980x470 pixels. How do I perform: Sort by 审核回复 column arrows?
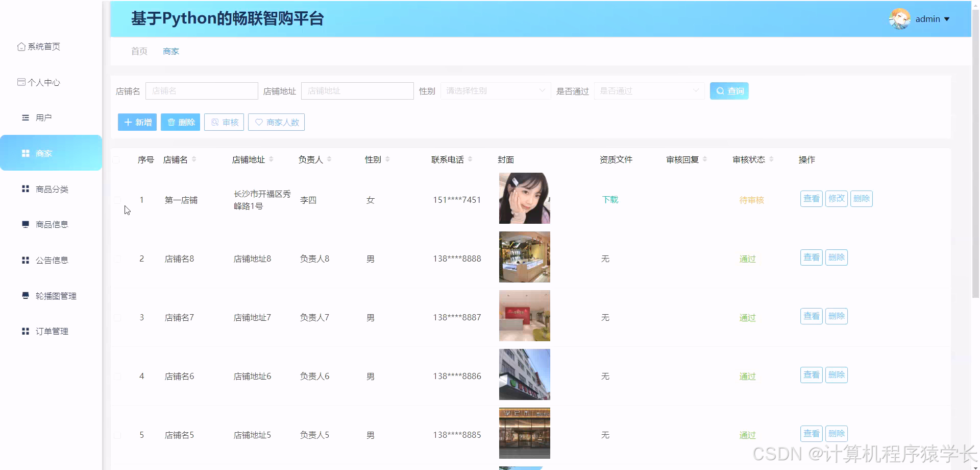[x=705, y=159]
